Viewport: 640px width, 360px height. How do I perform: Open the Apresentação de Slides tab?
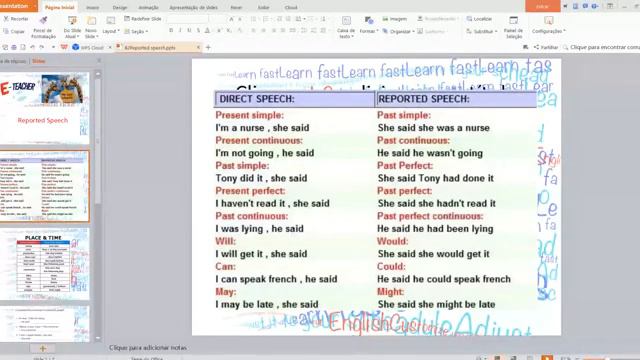click(x=193, y=7)
